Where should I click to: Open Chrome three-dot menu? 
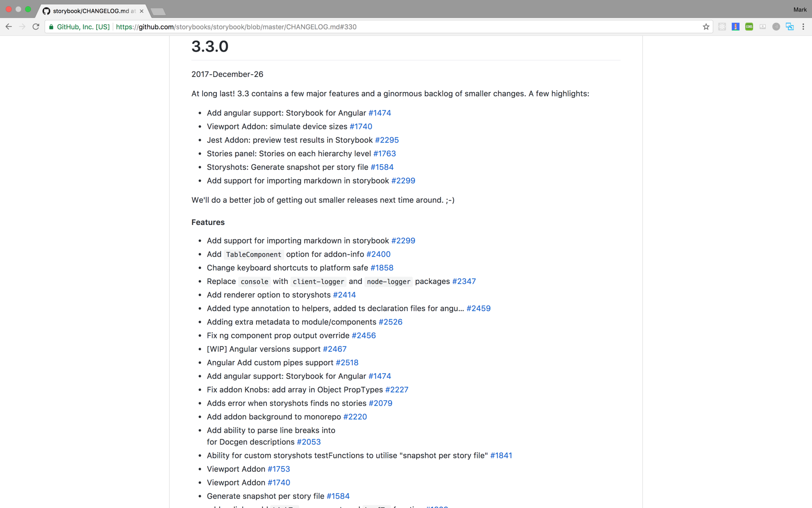point(803,27)
